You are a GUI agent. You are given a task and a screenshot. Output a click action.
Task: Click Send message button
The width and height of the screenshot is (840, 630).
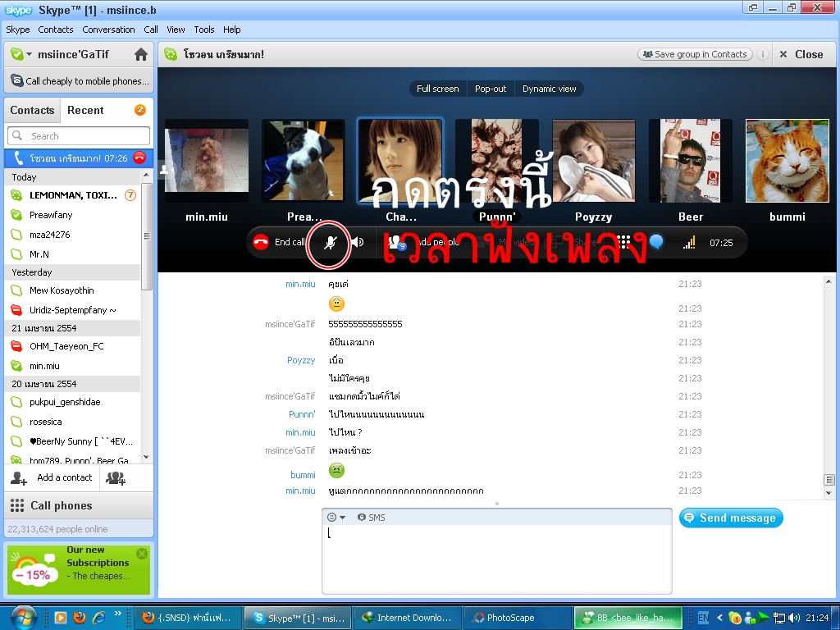pyautogui.click(x=731, y=518)
